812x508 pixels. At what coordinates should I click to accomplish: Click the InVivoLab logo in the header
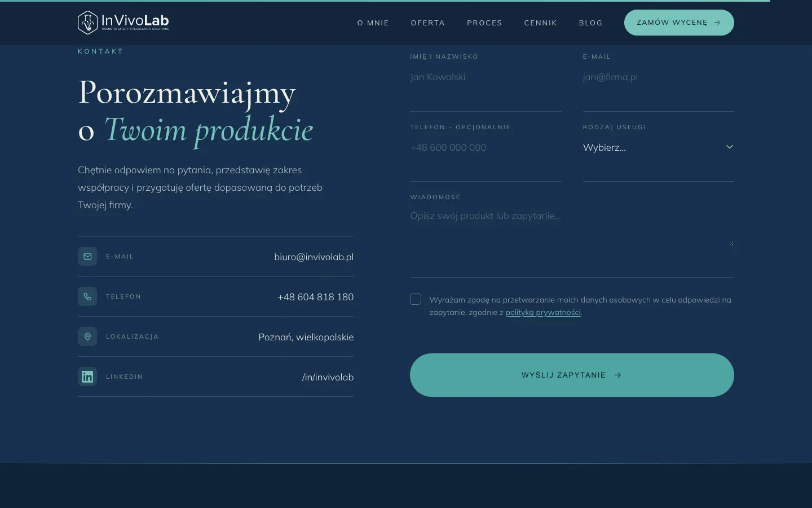(x=123, y=23)
